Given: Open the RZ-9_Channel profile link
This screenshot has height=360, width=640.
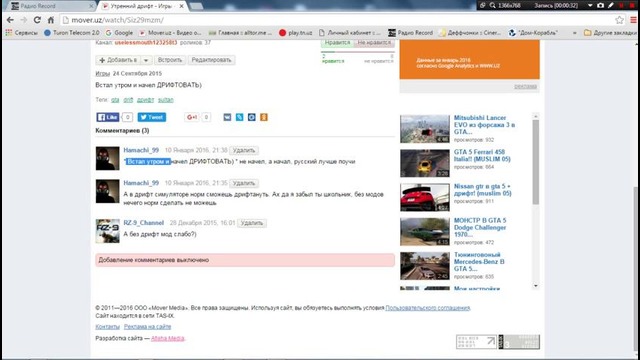Looking at the screenshot, I should click(144, 223).
